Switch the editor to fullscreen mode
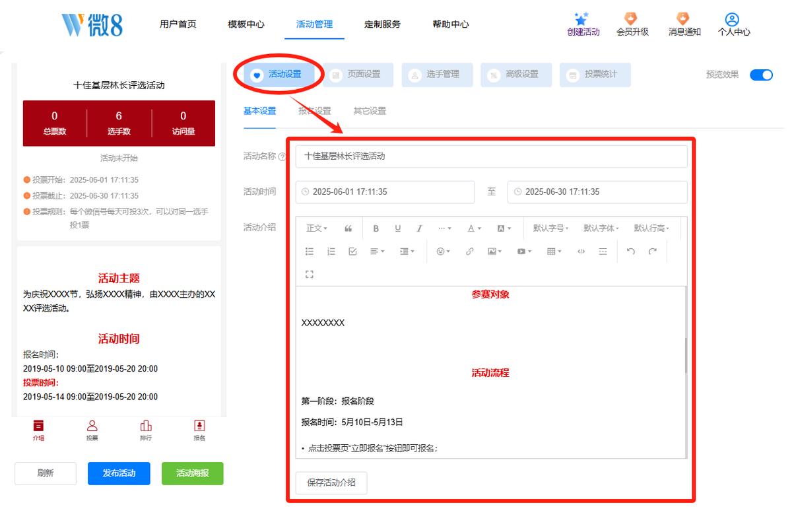The image size is (792, 532). [x=310, y=274]
